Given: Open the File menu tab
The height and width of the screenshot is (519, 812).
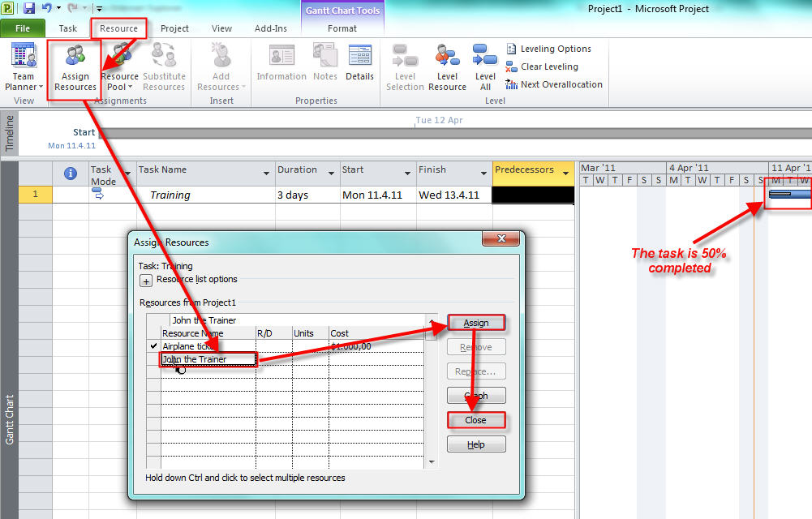Looking at the screenshot, I should tap(23, 28).
